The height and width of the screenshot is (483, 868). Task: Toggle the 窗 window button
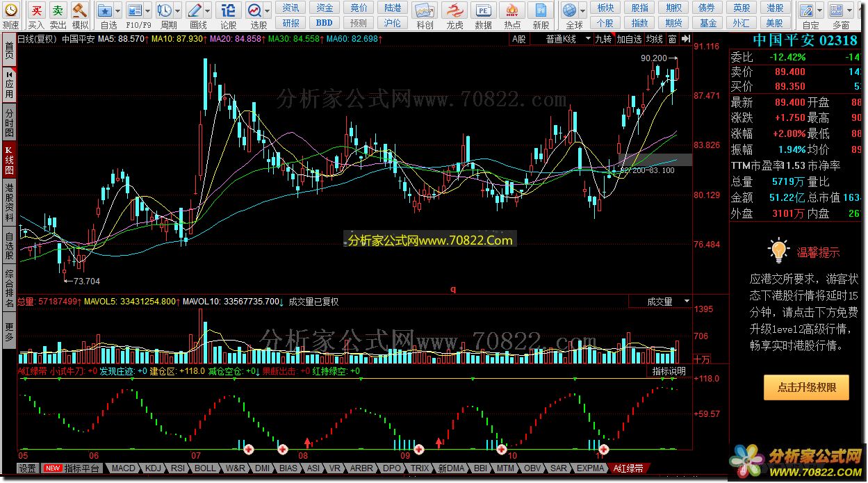pos(671,39)
